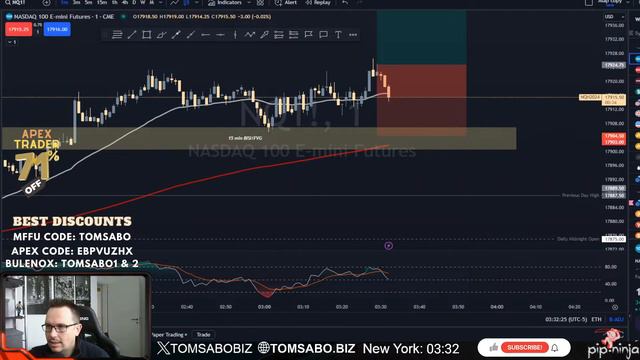
Task: Click the Apex Trader 71% off banner
Action: pos(35,161)
